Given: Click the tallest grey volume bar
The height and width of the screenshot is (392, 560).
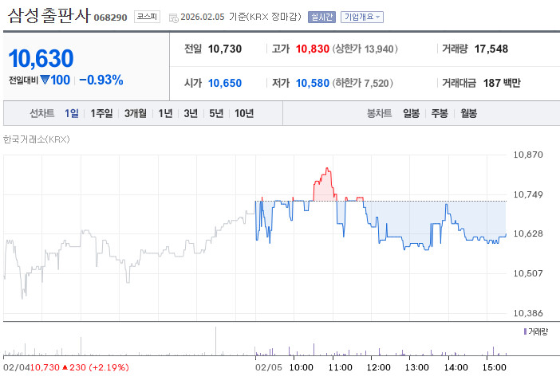Looking at the screenshot, I should (215, 341).
